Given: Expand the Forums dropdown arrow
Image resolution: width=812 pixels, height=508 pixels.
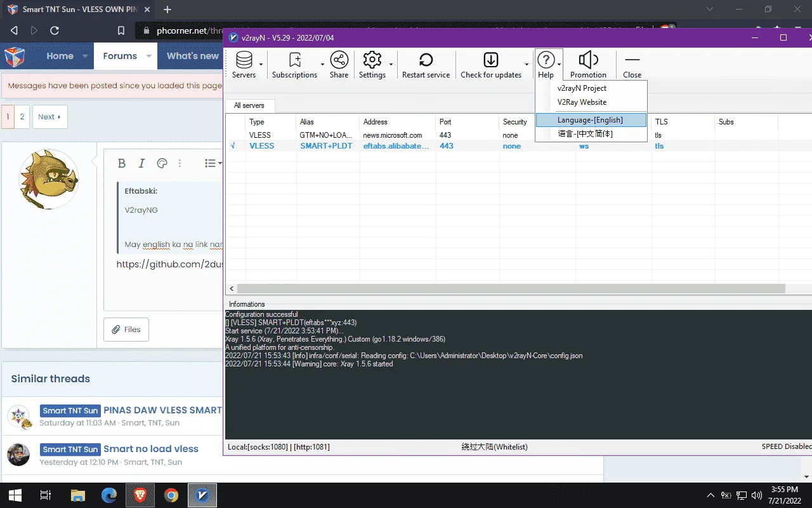Looking at the screenshot, I should 149,56.
